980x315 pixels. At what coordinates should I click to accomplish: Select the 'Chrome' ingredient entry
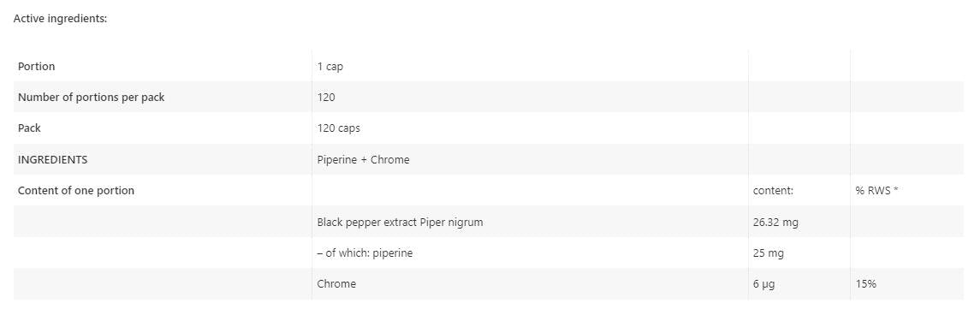pos(336,283)
